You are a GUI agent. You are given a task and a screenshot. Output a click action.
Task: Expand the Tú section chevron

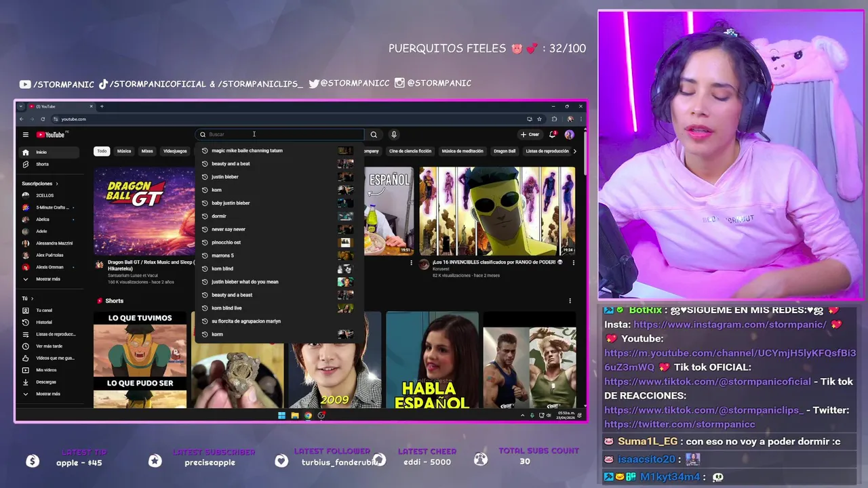(32, 298)
